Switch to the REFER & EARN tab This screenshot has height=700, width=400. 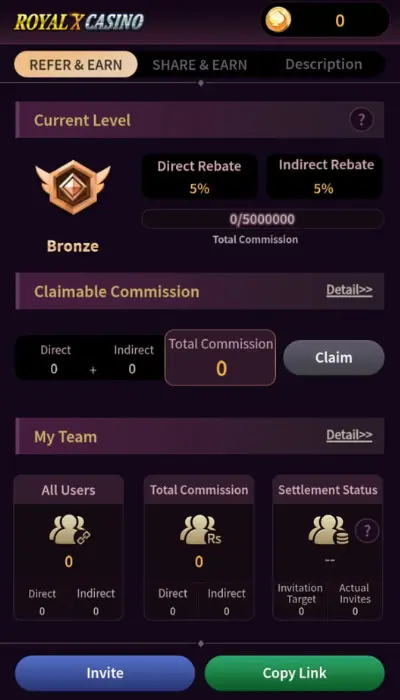76,65
